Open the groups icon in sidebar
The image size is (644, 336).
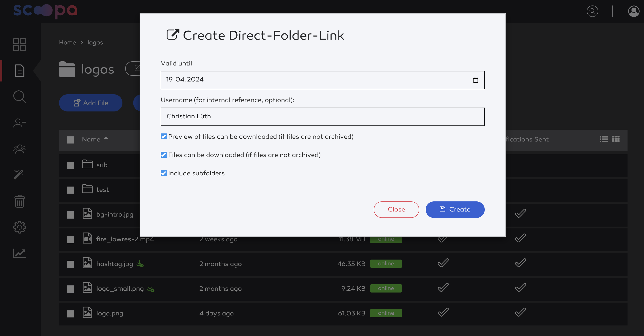(x=19, y=149)
